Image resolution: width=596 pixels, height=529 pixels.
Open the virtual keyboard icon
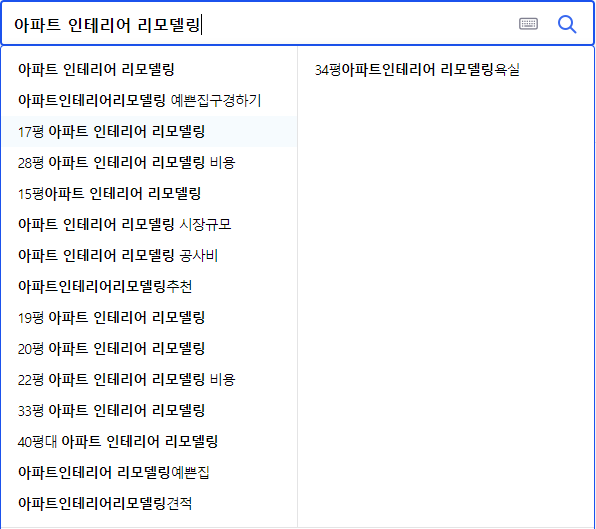pyautogui.click(x=528, y=24)
